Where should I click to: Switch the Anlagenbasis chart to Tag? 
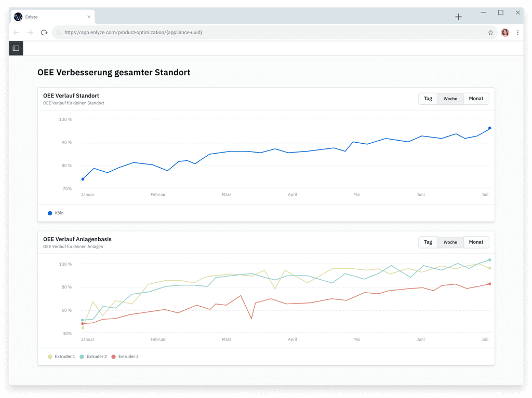pos(428,242)
